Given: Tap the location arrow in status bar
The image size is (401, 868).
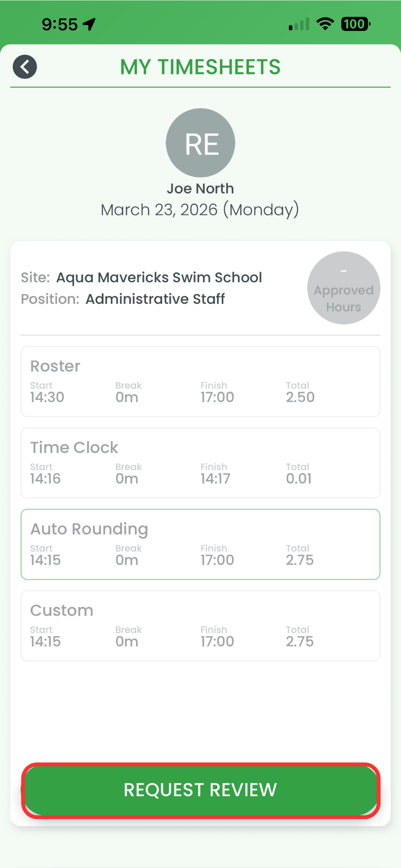Looking at the screenshot, I should pos(89,25).
